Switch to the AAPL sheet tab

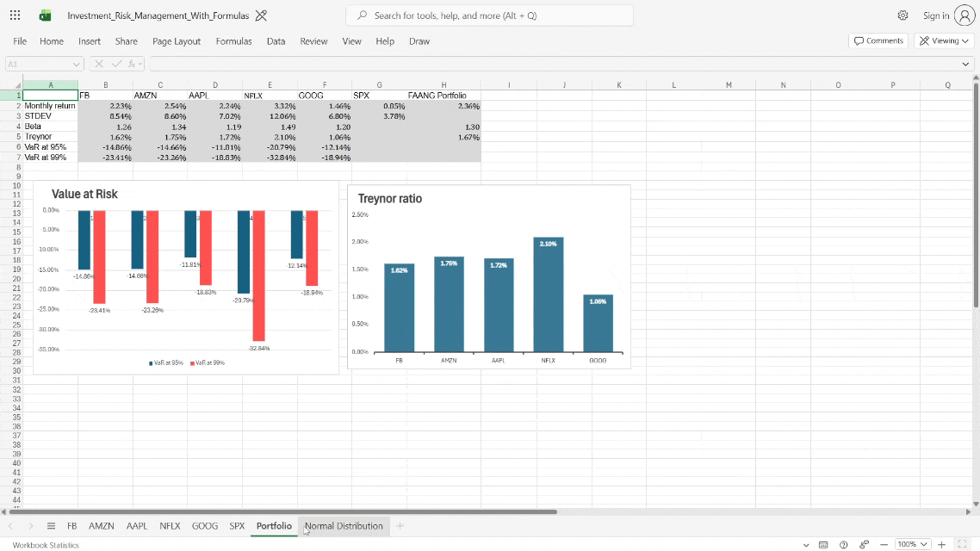pos(137,526)
